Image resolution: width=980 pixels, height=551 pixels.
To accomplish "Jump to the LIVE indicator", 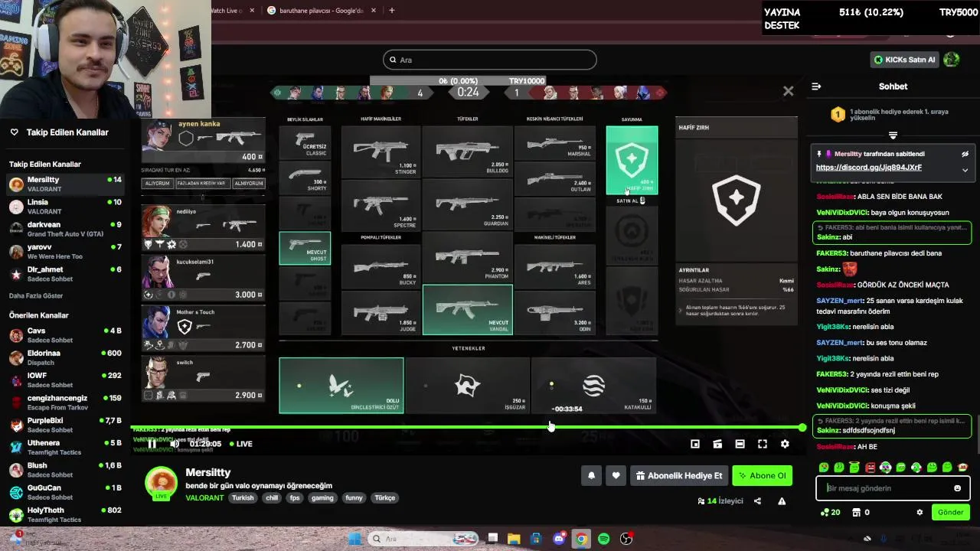I will coord(240,444).
